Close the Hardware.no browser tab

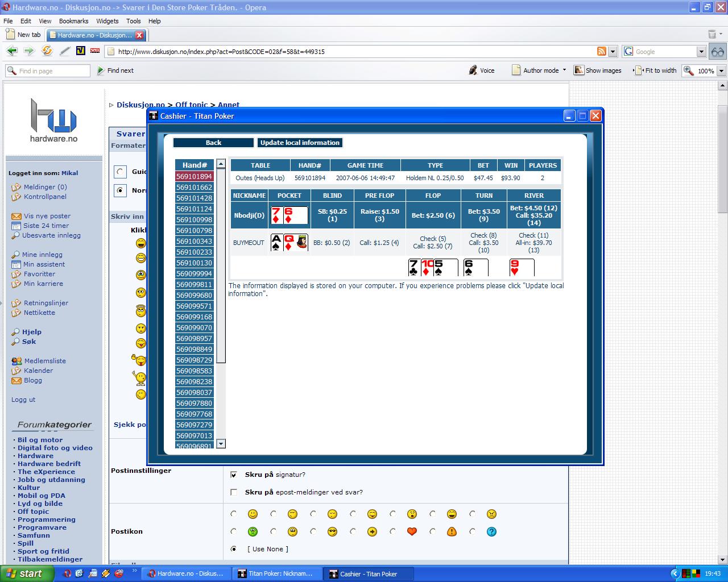[x=139, y=35]
